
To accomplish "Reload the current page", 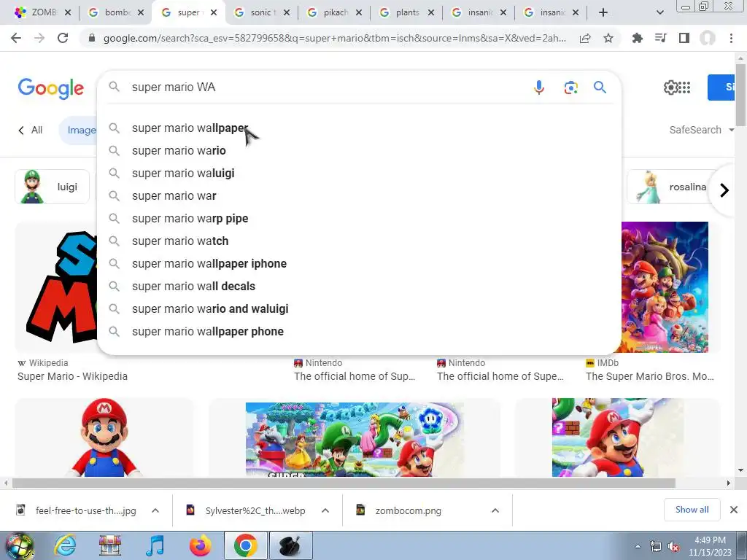I will point(63,38).
